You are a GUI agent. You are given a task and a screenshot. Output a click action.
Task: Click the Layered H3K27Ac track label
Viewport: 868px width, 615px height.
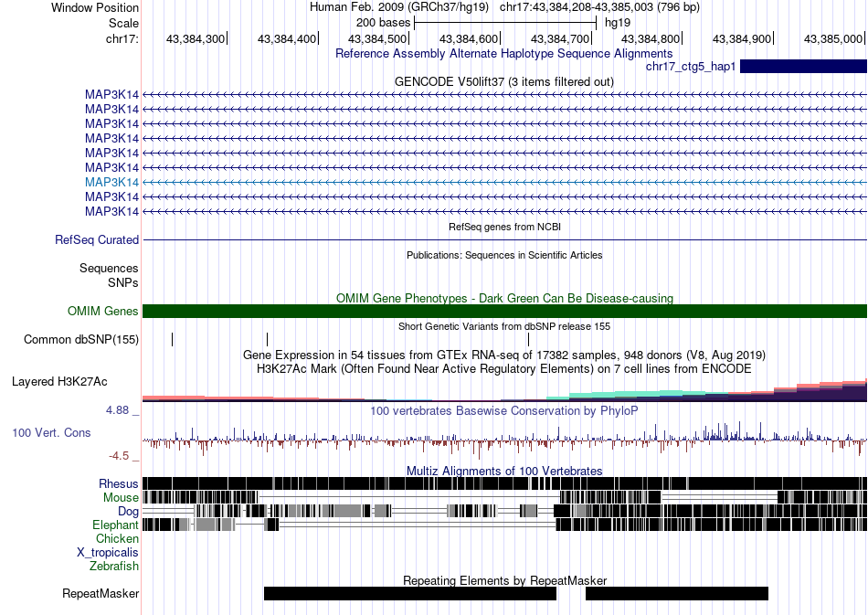[59, 381]
